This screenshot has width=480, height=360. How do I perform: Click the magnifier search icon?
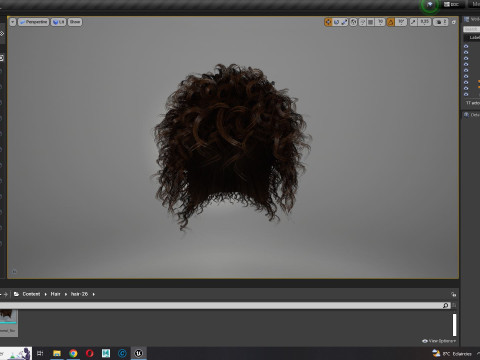click(x=446, y=305)
